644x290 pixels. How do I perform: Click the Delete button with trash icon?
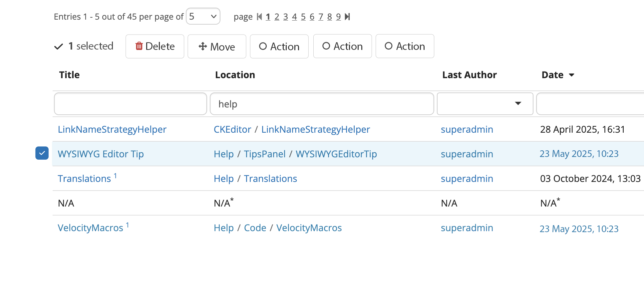pyautogui.click(x=155, y=47)
